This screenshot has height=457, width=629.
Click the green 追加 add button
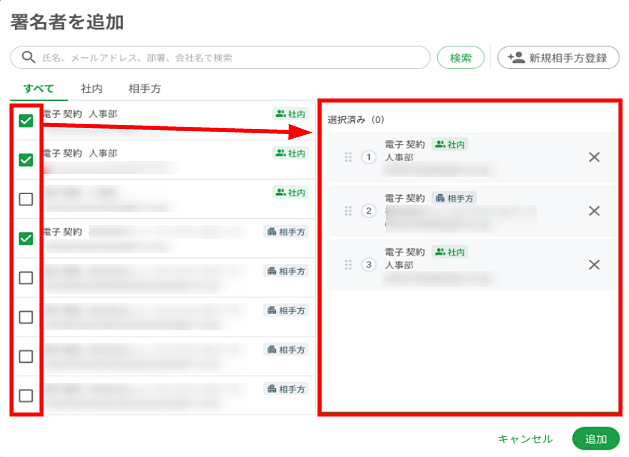pos(596,439)
